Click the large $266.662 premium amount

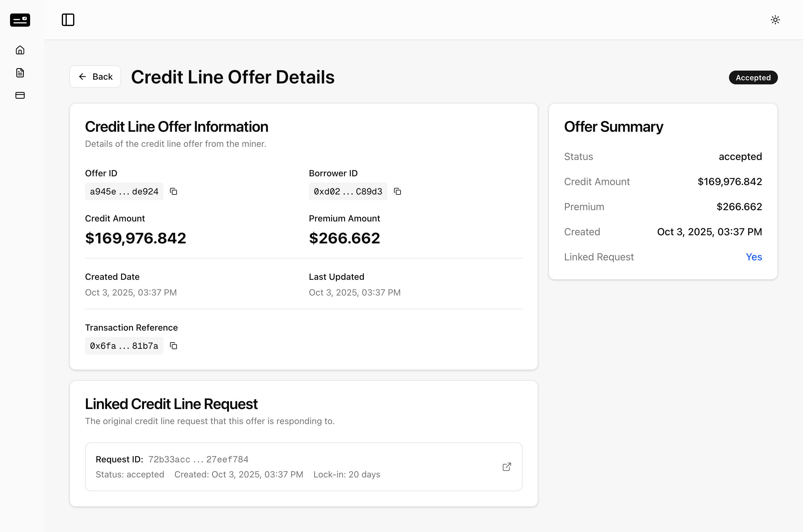[344, 238]
